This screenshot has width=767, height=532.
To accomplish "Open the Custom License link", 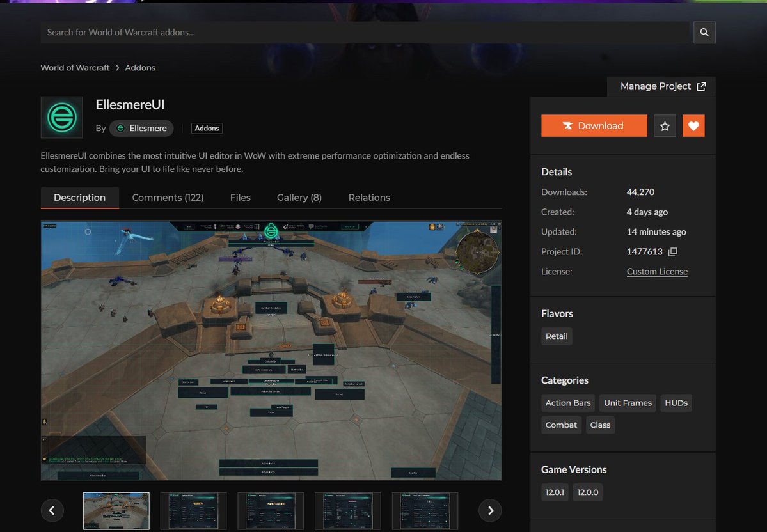I will [657, 271].
